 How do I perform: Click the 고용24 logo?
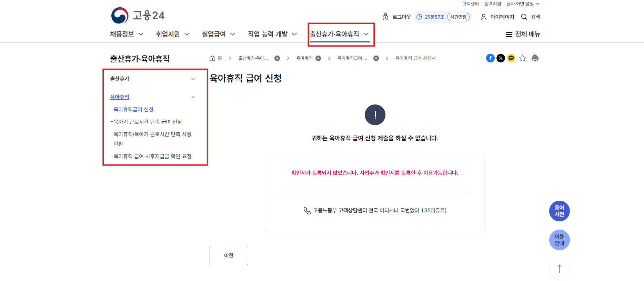tap(138, 16)
